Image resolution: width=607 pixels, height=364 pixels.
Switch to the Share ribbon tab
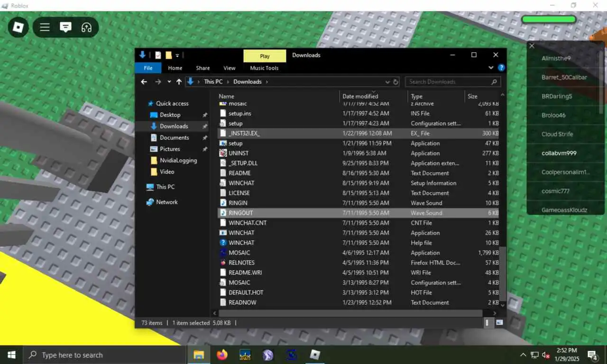pos(203,68)
